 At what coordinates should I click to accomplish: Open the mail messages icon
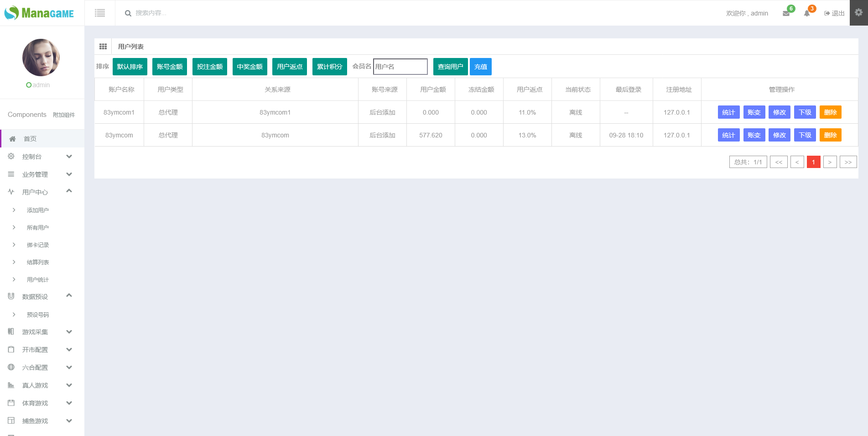click(x=786, y=13)
